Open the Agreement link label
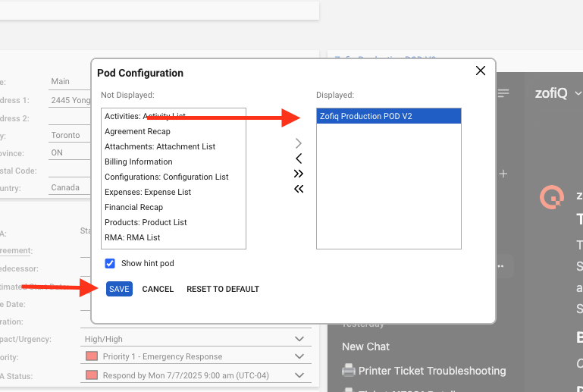 (x=16, y=251)
